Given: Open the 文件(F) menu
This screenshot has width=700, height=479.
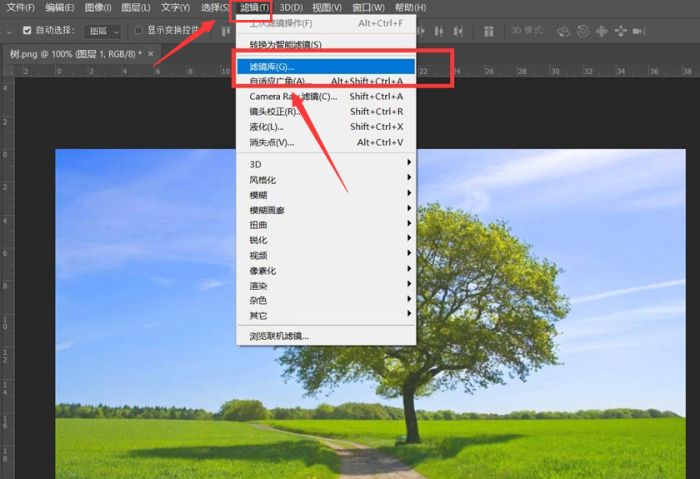Looking at the screenshot, I should [21, 8].
